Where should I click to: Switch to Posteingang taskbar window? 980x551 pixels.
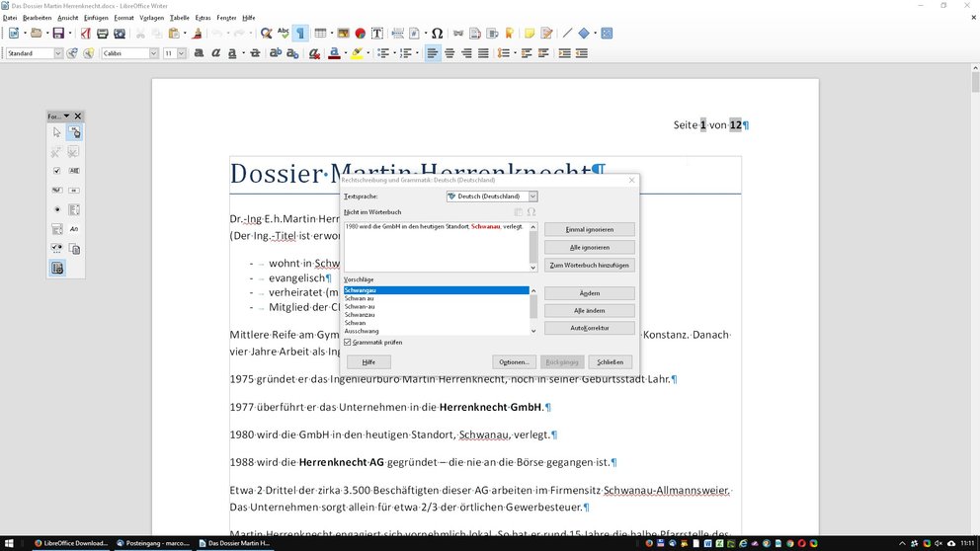tap(152, 543)
